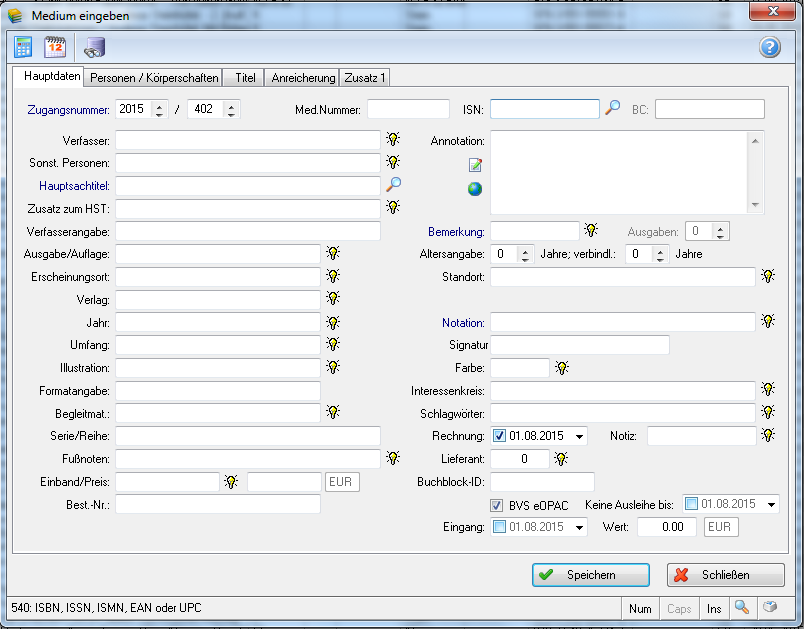Screen dimensions: 804x629
Task: Click the database search toolbar icon
Action: pos(94,47)
